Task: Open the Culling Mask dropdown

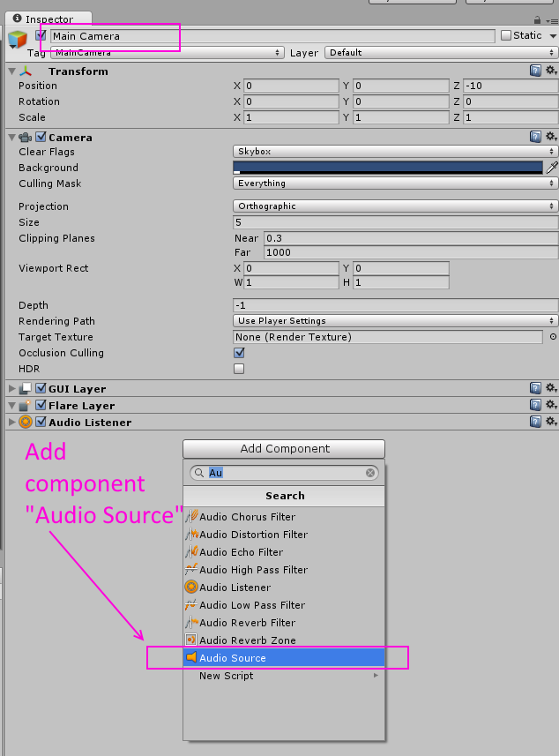Action: coord(395,183)
